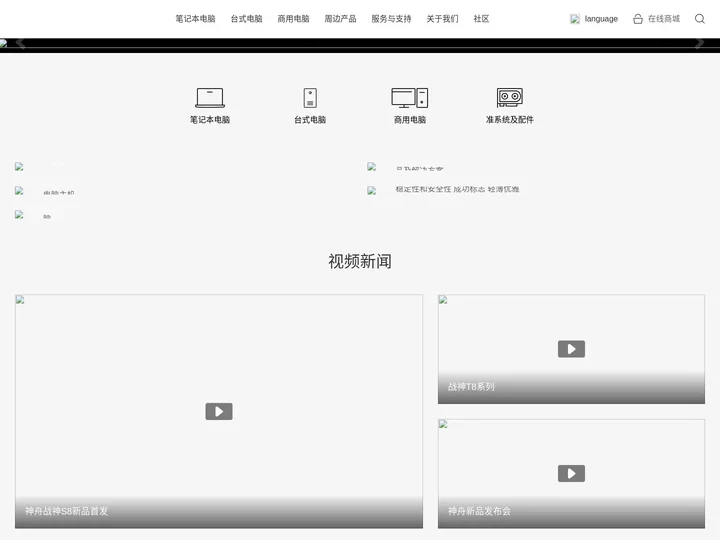Click the shopping basket icon
Viewport: 720px width, 540px height.
(x=638, y=19)
